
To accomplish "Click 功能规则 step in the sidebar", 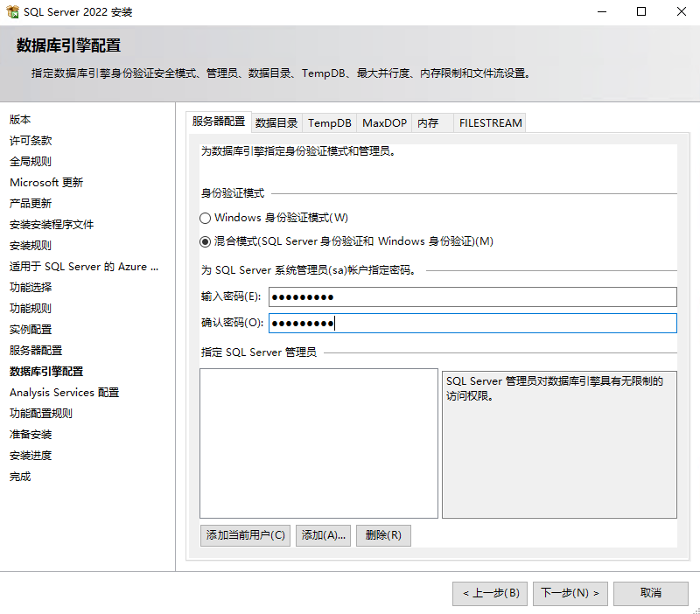I will [x=31, y=309].
